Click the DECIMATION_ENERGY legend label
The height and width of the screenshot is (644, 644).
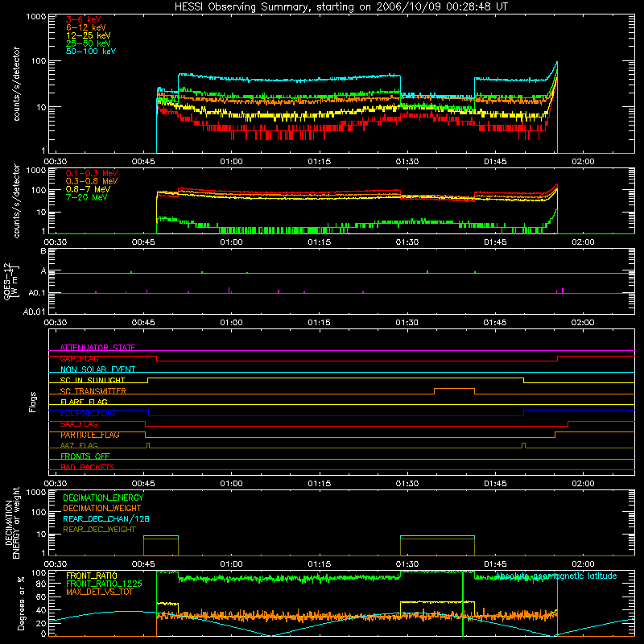click(103, 497)
